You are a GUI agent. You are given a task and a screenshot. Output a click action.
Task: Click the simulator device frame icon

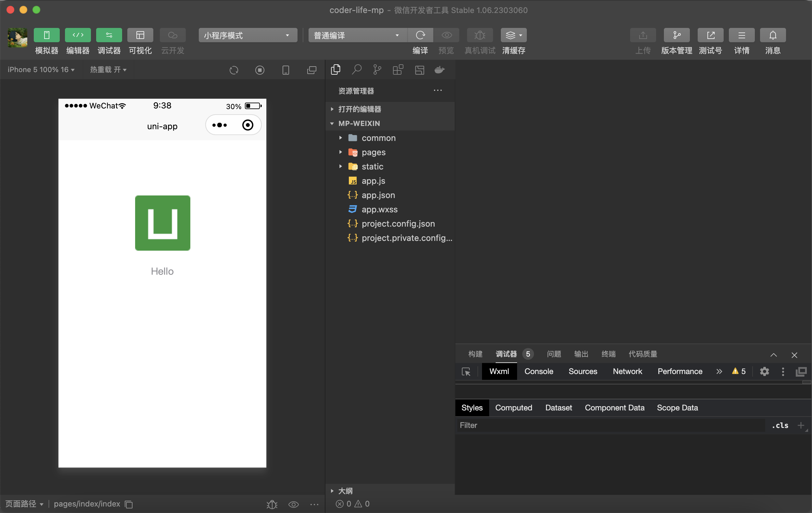tap(285, 70)
